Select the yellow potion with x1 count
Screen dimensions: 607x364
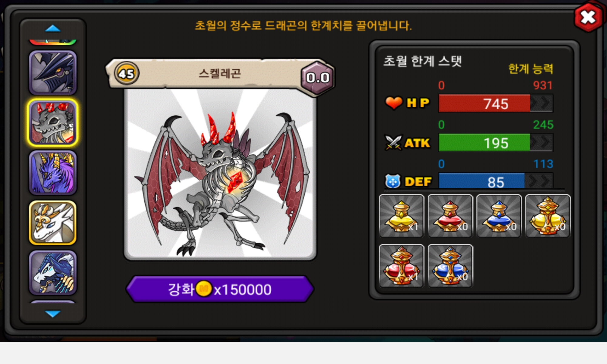[402, 216]
